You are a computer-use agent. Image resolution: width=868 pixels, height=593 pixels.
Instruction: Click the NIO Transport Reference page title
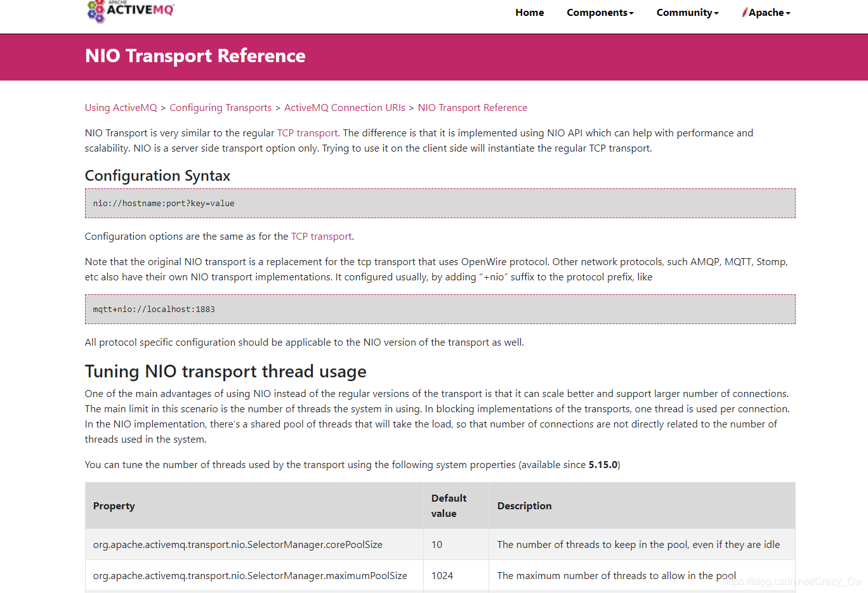point(195,56)
